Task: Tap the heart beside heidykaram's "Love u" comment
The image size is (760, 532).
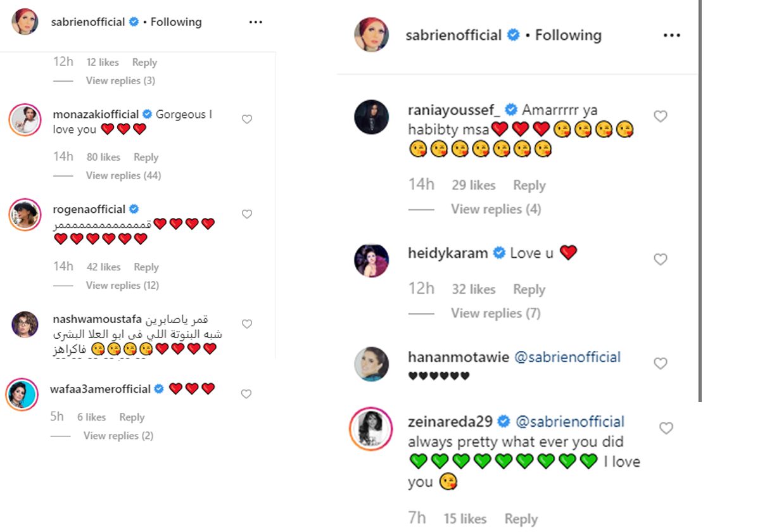Action: click(661, 260)
